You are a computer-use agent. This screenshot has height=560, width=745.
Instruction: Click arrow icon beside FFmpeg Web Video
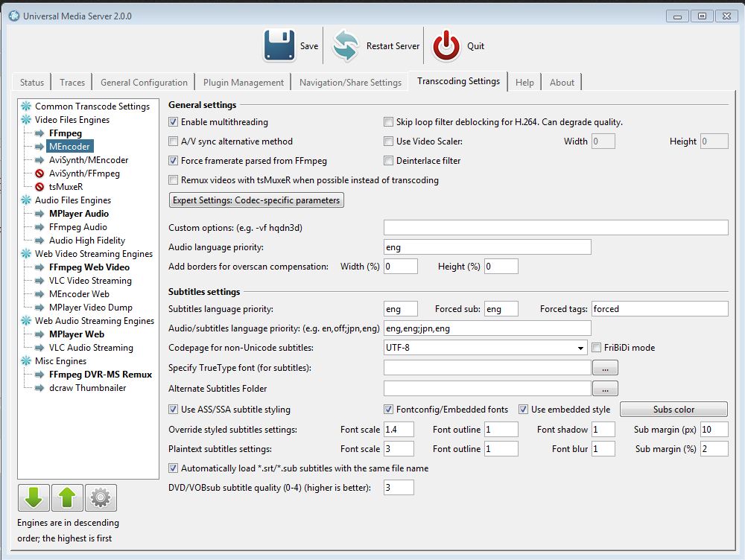click(x=40, y=267)
